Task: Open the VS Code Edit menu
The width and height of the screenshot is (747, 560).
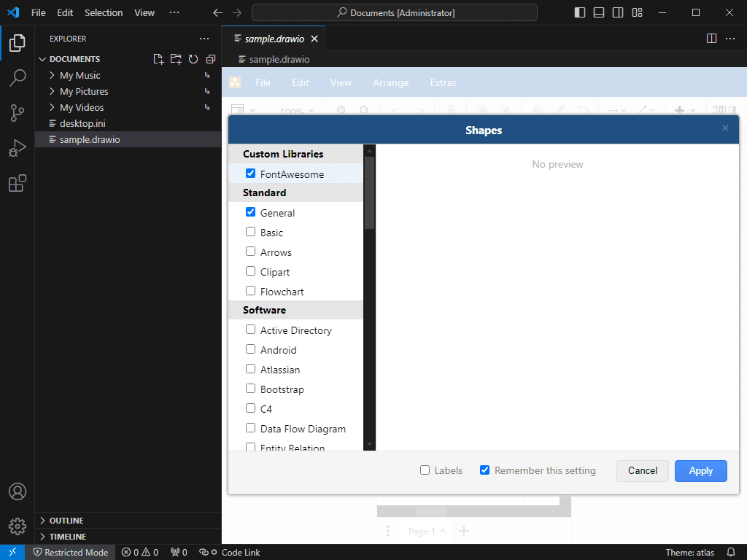Action: [x=65, y=13]
